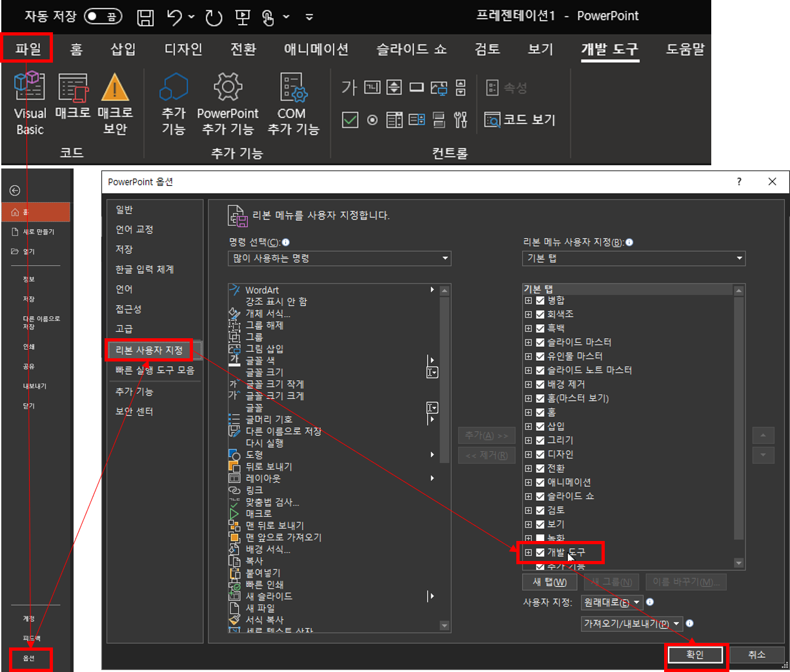The image size is (790, 672).
Task: Click the help question mark in dialog
Action: (x=739, y=182)
